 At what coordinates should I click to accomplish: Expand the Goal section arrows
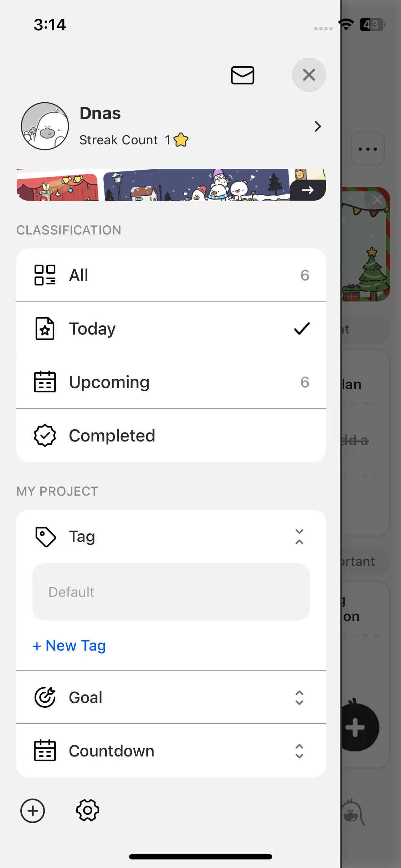pyautogui.click(x=299, y=697)
